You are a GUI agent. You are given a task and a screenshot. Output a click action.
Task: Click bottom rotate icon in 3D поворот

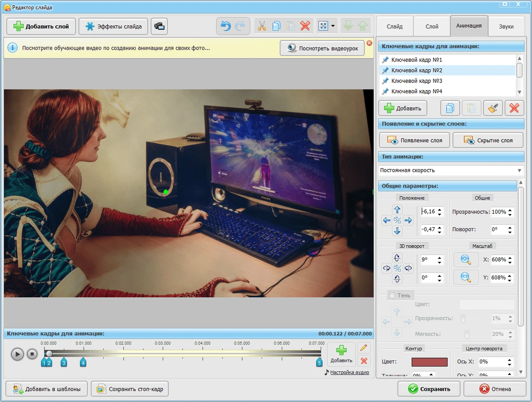(397, 279)
